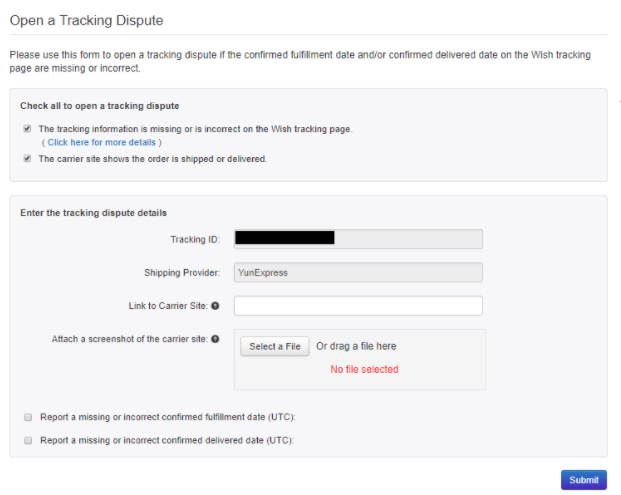621x495 pixels.
Task: Click the Attach a screenshot of carrier site label
Action: click(129, 339)
